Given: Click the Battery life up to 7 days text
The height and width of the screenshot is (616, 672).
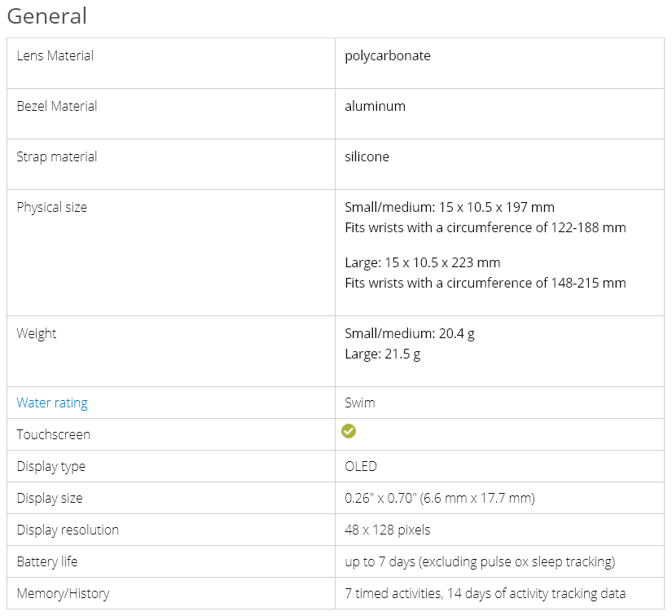Looking at the screenshot, I should coord(480,561).
